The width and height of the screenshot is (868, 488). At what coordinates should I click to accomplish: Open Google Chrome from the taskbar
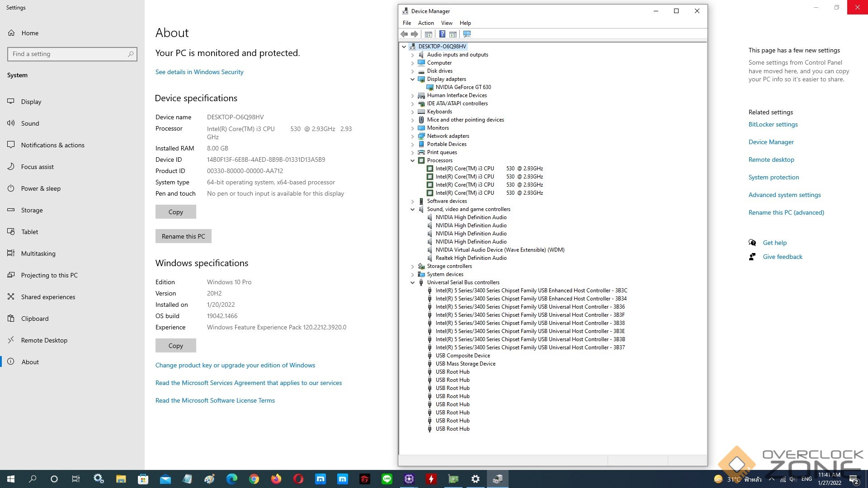click(x=254, y=479)
